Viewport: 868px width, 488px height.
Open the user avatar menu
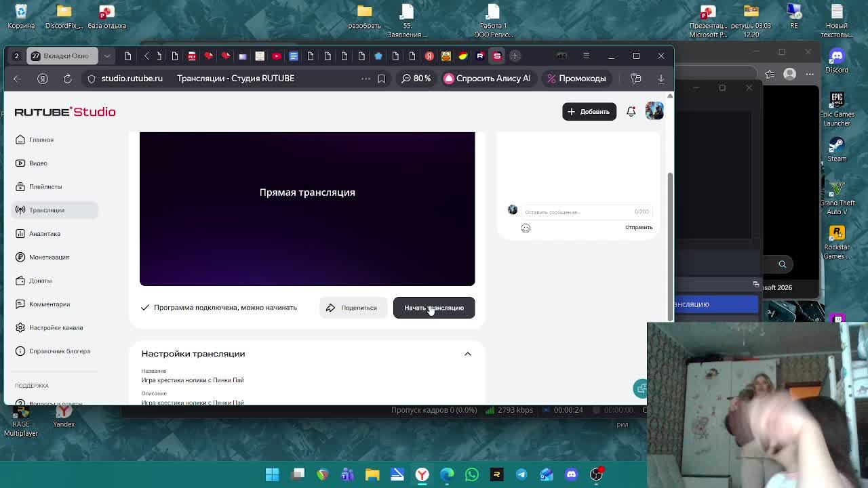[x=654, y=111]
